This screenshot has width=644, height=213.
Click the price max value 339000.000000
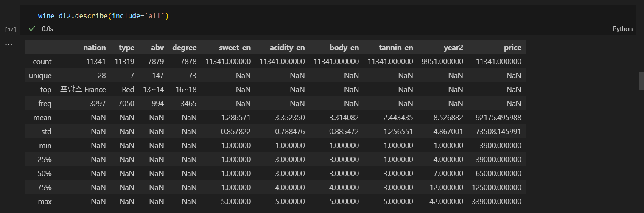pyautogui.click(x=497, y=202)
